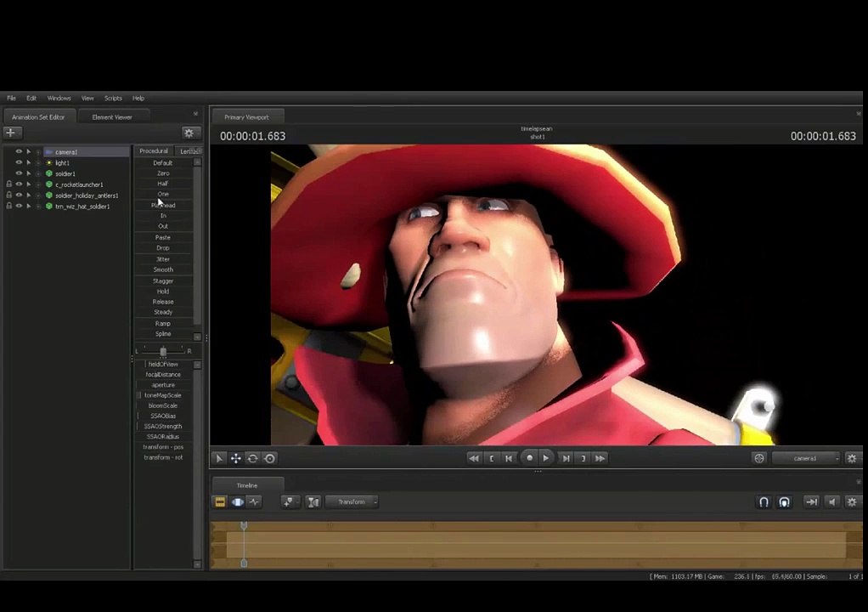Activate the Move manipulator tool
Screen dimensions: 868x612
pos(236,459)
